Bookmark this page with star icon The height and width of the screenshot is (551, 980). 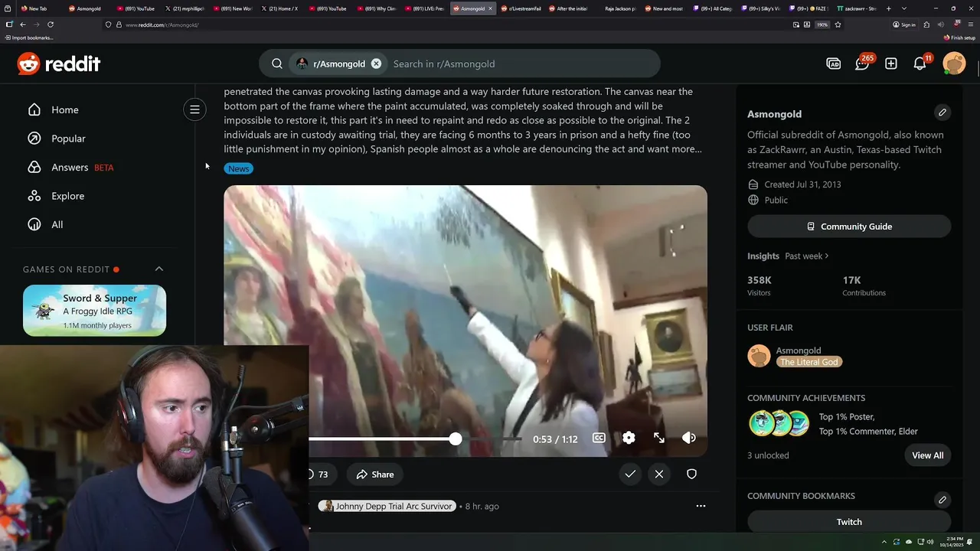(838, 24)
